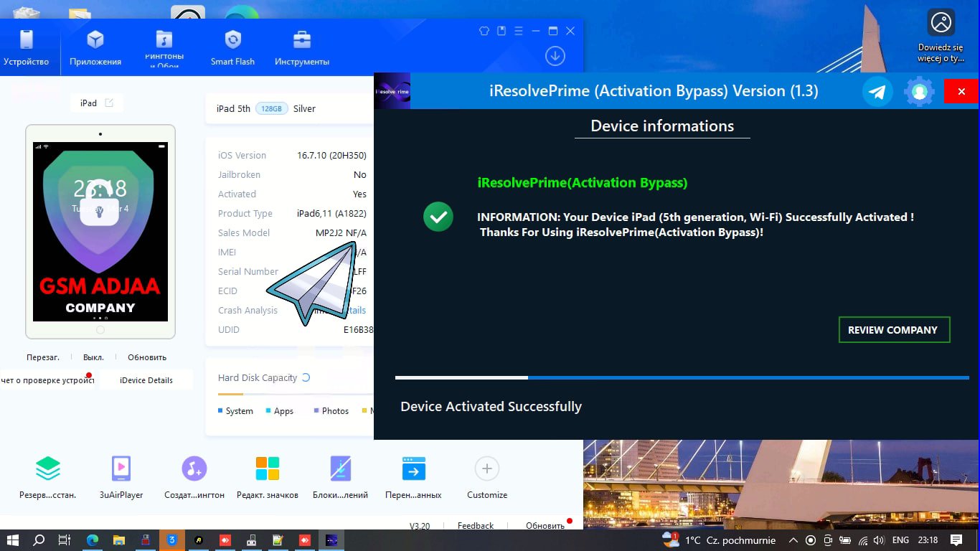Expand the system tray hidden icons
980x551 pixels.
click(793, 540)
